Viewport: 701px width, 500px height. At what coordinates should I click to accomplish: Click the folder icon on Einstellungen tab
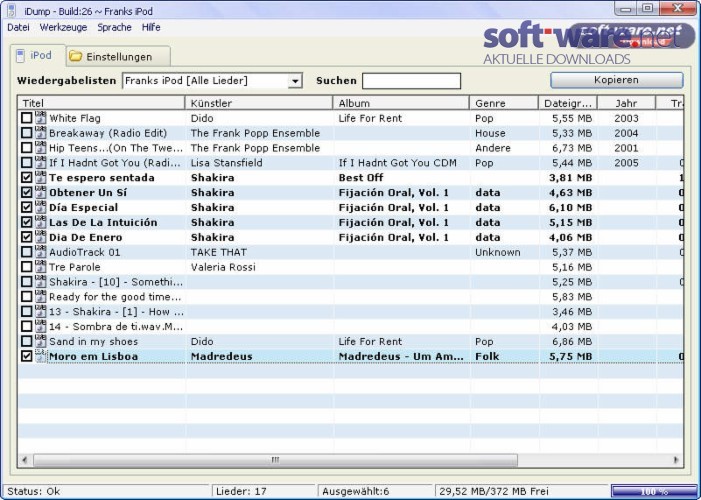[x=76, y=56]
